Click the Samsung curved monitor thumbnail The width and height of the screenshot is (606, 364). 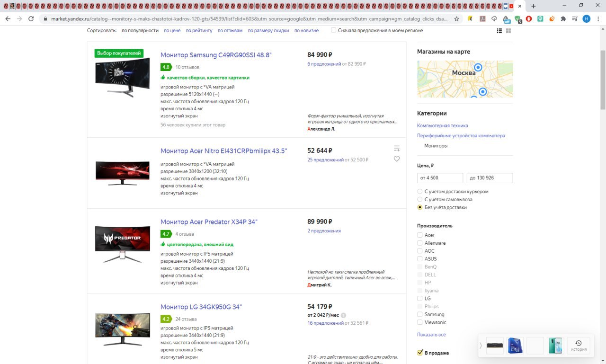tap(123, 77)
